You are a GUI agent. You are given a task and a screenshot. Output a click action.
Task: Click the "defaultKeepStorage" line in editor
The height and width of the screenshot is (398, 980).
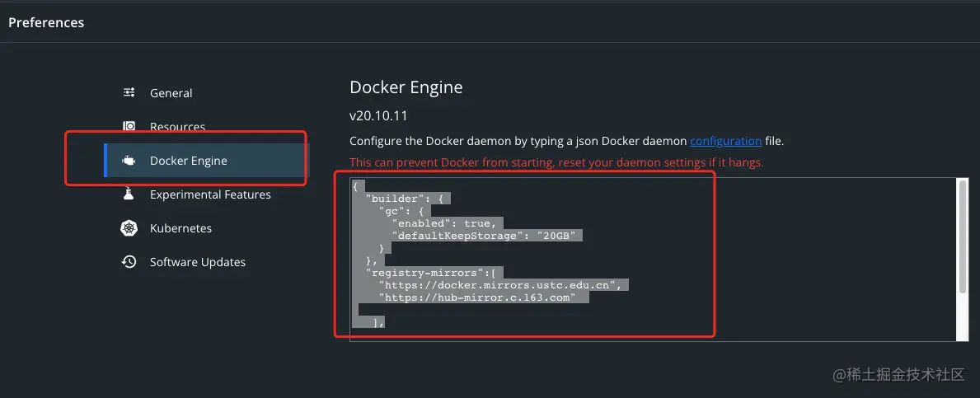(487, 236)
